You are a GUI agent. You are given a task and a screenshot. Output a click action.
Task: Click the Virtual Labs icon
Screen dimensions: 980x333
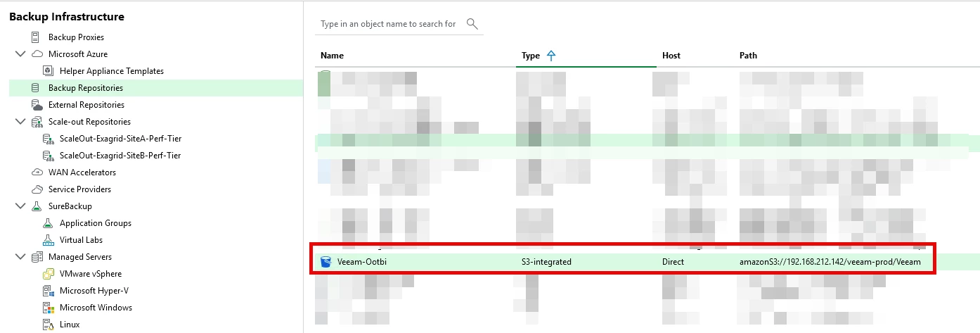pyautogui.click(x=49, y=240)
